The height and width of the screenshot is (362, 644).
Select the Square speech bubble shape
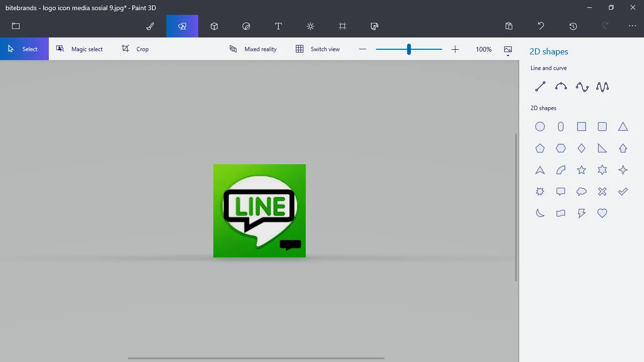coord(561,192)
